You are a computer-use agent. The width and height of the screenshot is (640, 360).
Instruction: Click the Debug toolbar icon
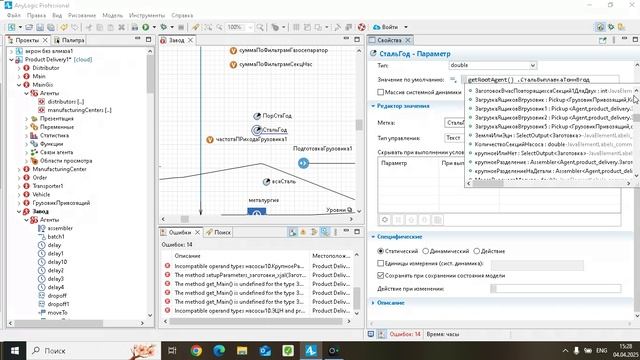click(164, 27)
